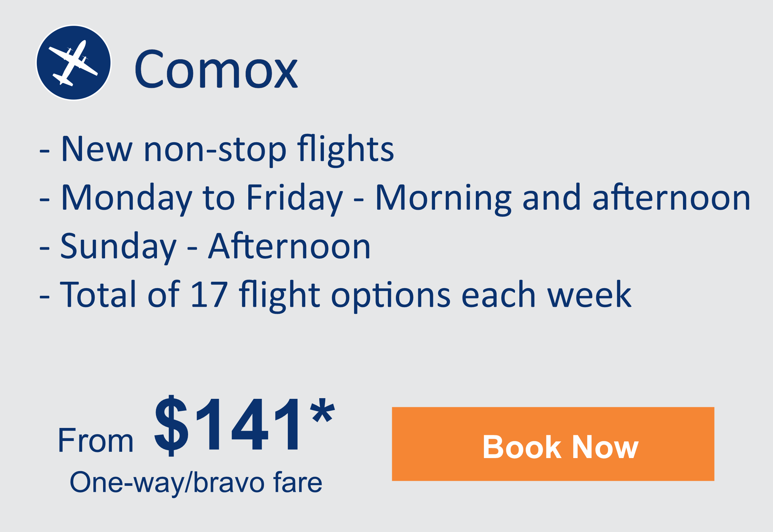Click the "From" label before the price

(96, 441)
